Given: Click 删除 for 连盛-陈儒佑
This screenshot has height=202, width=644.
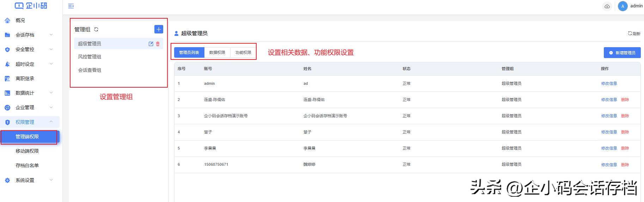Looking at the screenshot, I should coord(625,100).
